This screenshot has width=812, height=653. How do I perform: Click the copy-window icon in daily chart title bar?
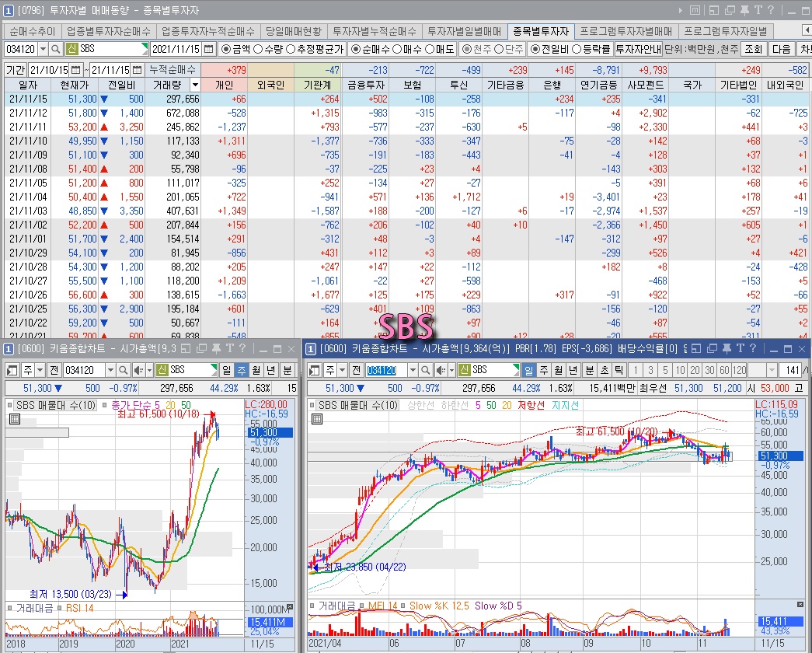pos(711,348)
